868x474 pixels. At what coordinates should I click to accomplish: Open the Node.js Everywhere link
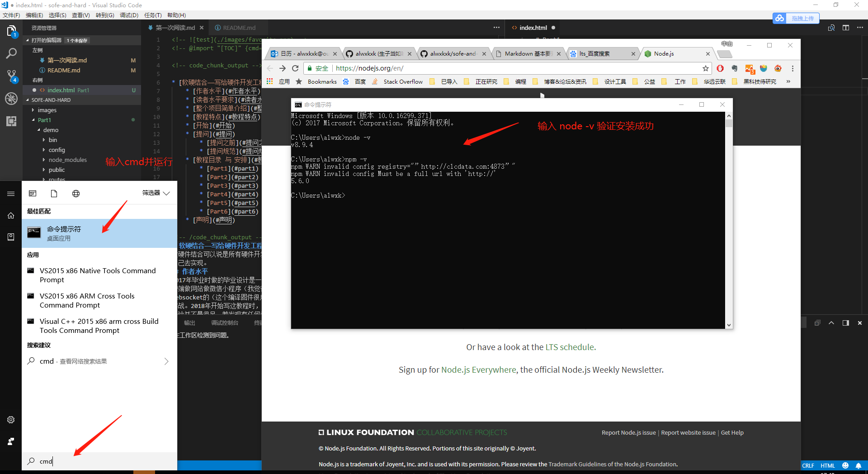478,370
